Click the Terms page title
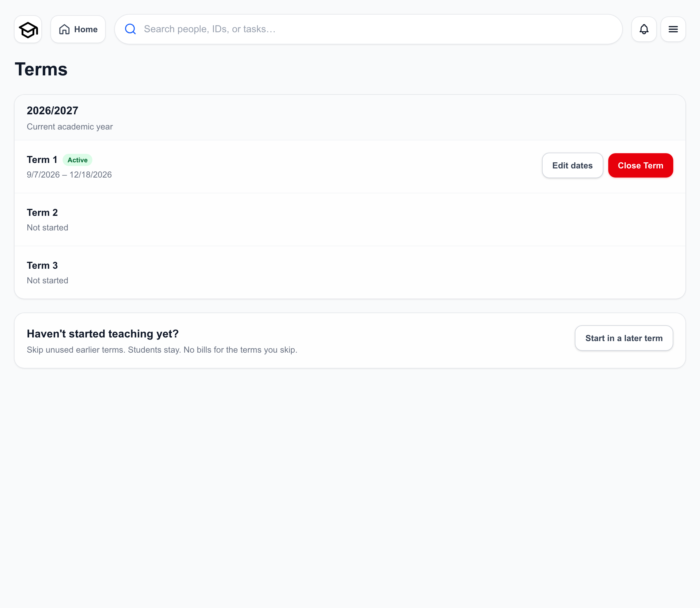 (x=41, y=69)
